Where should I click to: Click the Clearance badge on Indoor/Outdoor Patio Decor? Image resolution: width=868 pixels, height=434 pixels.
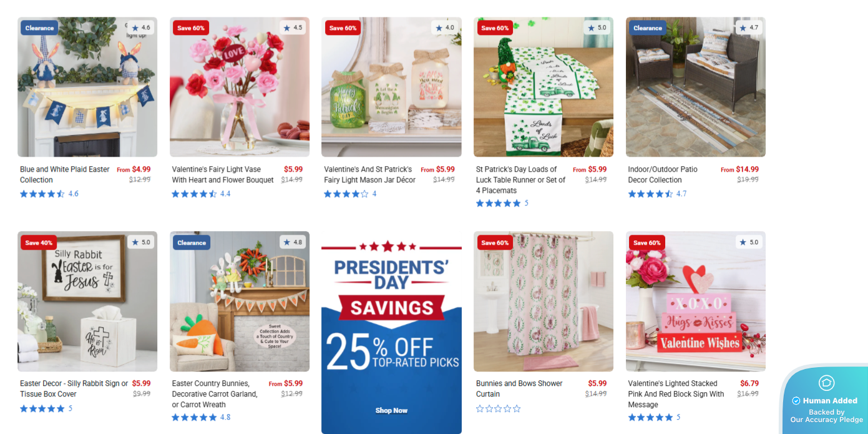click(648, 27)
